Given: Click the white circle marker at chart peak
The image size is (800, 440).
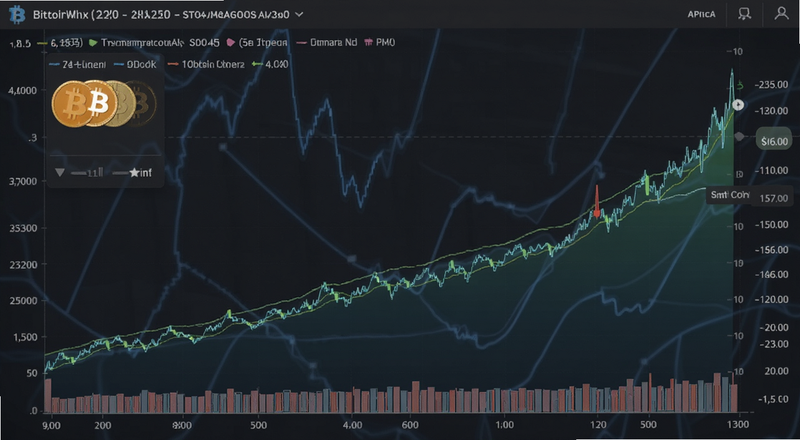Looking at the screenshot, I should tap(738, 105).
